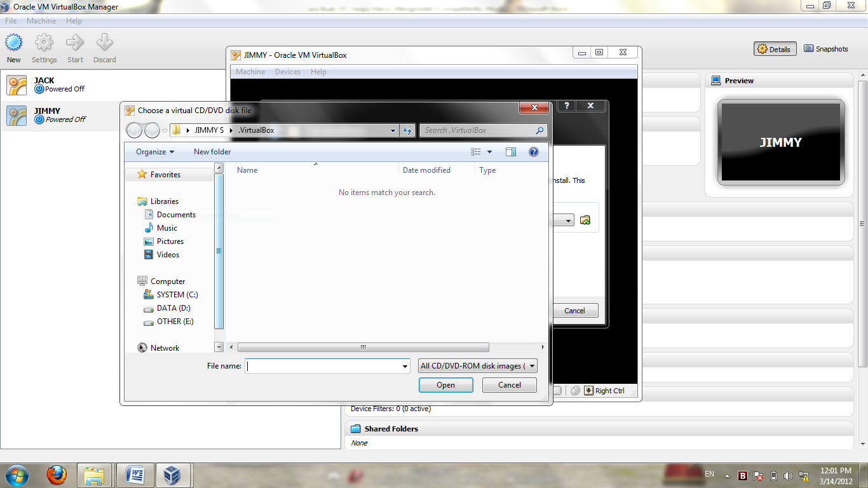The height and width of the screenshot is (488, 868).
Task: Expand the File name dropdown arrow
Action: 405,366
